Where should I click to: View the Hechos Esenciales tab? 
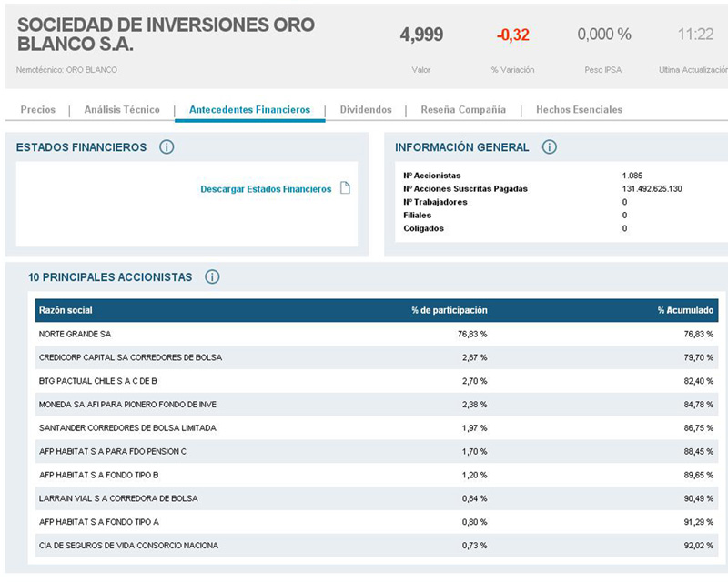tap(579, 109)
